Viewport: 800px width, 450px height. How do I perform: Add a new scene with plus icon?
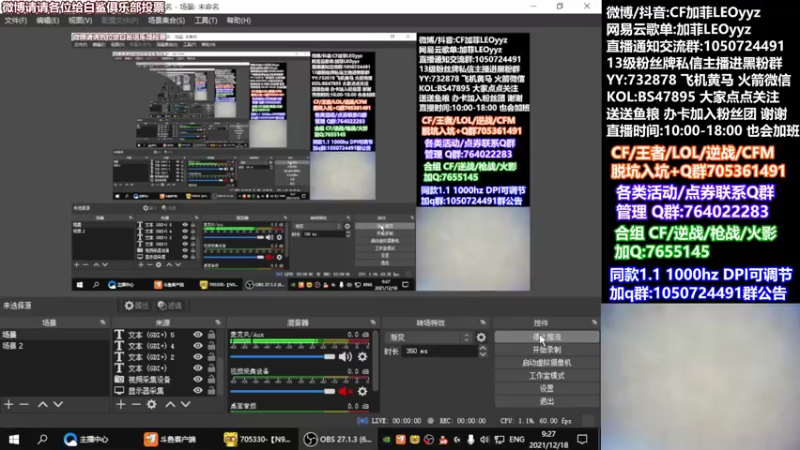(x=9, y=404)
